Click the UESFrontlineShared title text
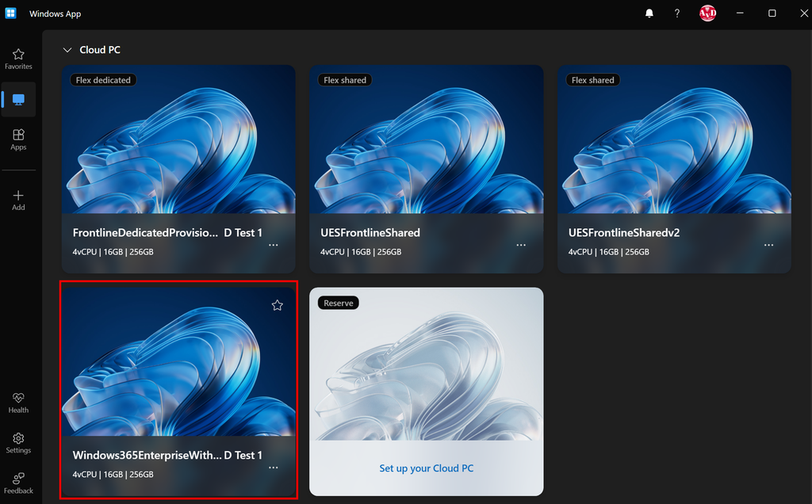The width and height of the screenshot is (812, 504). click(x=370, y=233)
